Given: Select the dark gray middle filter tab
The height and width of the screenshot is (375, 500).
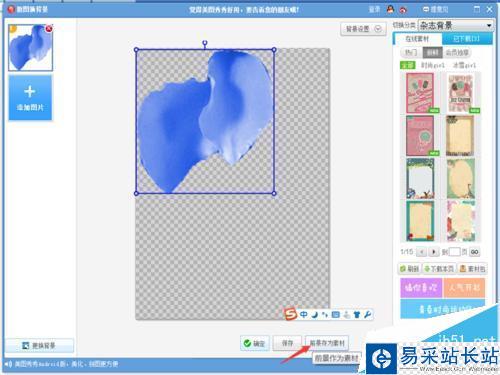Looking at the screenshot, I should coord(432,52).
